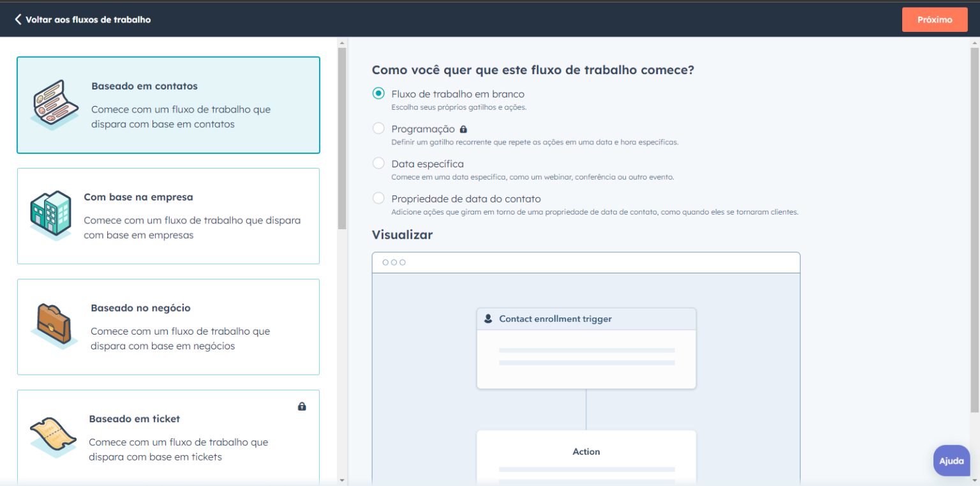Click the back chevron in the top bar

pos(17,19)
